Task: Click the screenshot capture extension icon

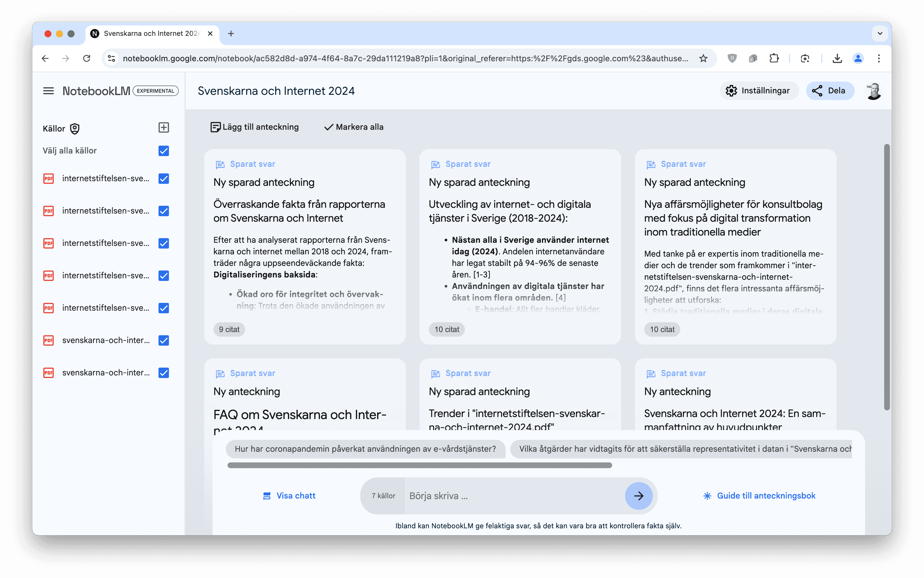Action: (804, 58)
